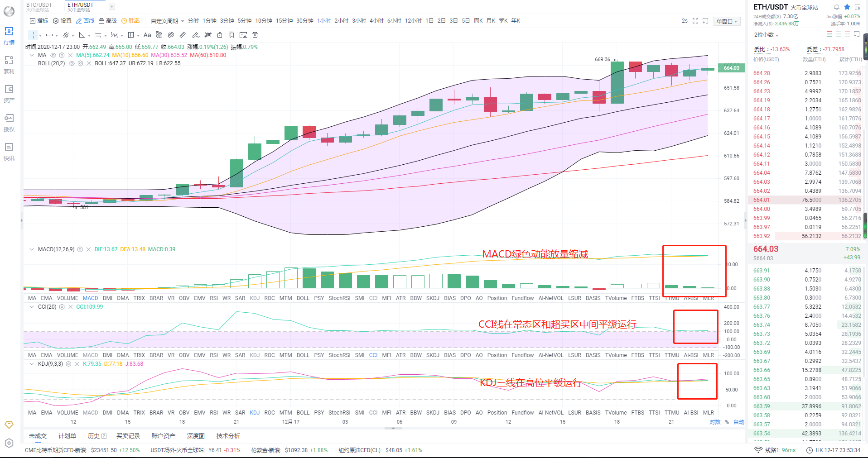
Task: Open the 2位小数 precision dropdown
Action: [x=766, y=35]
